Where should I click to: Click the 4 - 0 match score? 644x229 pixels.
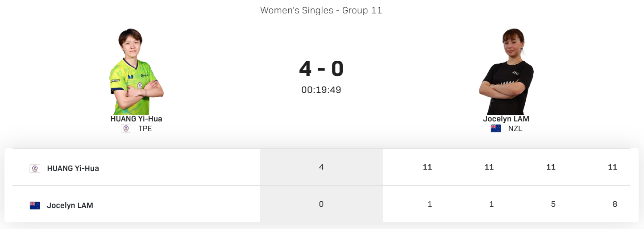[x=321, y=69]
